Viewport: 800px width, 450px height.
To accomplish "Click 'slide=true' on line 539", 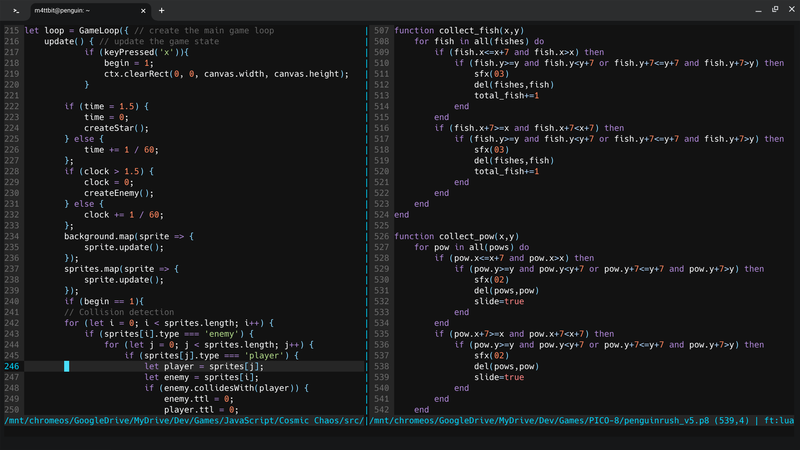I will click(x=499, y=377).
